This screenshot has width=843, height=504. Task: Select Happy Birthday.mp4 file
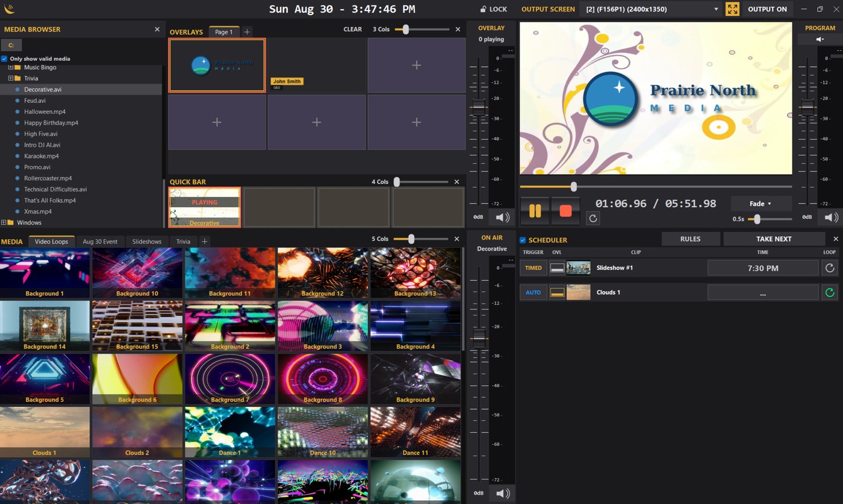51,123
